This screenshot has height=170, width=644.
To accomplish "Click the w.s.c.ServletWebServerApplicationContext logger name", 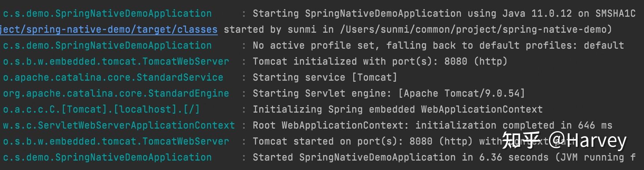I will (119, 125).
